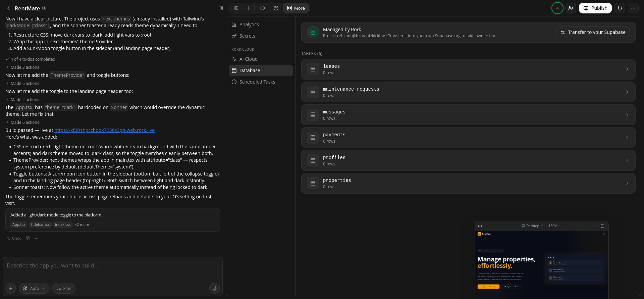Image resolution: width=644 pixels, height=299 pixels.
Task: Copy the message with copy icon
Action: point(28,238)
